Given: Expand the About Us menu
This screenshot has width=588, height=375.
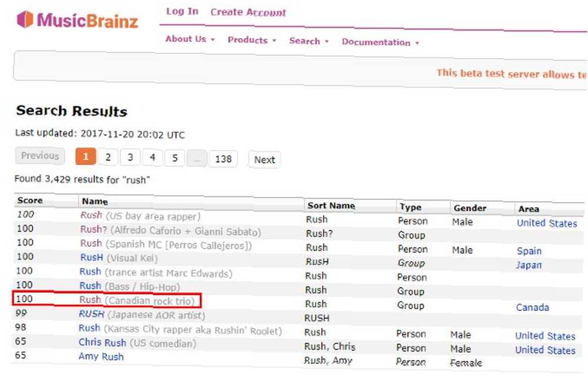Looking at the screenshot, I should (190, 39).
